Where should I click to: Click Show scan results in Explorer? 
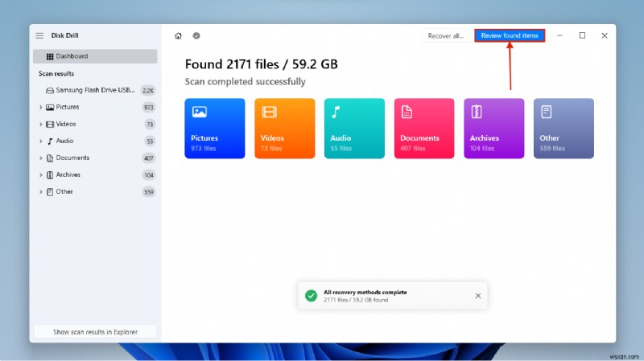tap(95, 332)
